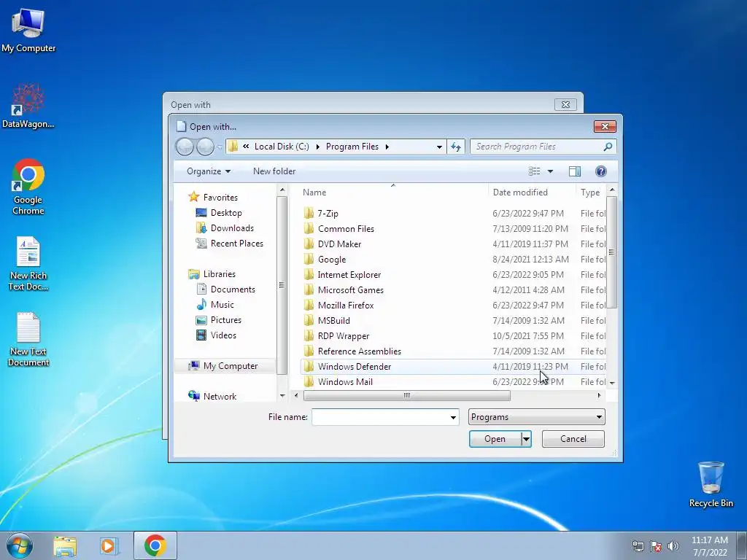This screenshot has height=560, width=747.
Task: Select New Rich Text Document desktop icon
Action: [x=28, y=263]
